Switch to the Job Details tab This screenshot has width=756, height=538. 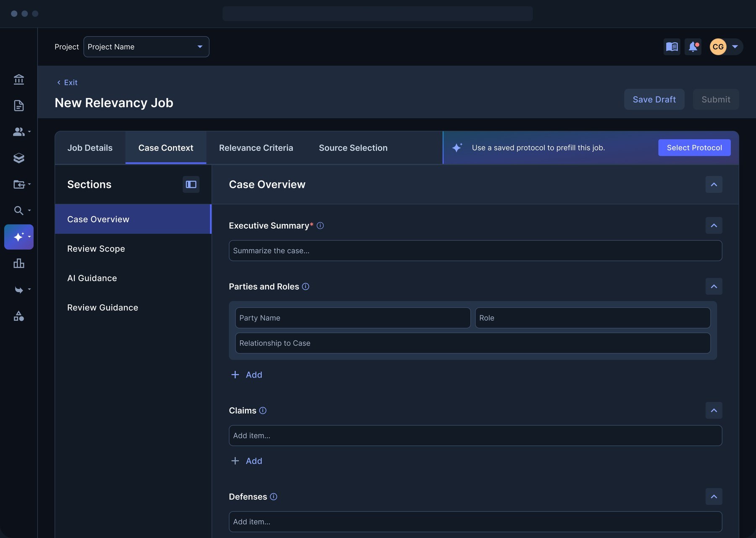pyautogui.click(x=90, y=148)
